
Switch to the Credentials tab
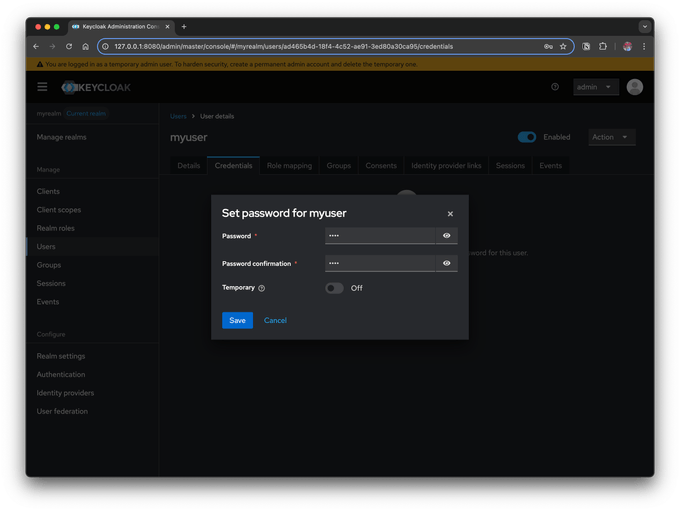(x=233, y=166)
